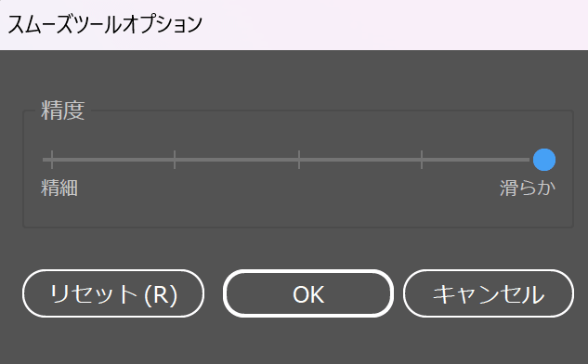Dismiss the dialog with キャンセル

[489, 293]
